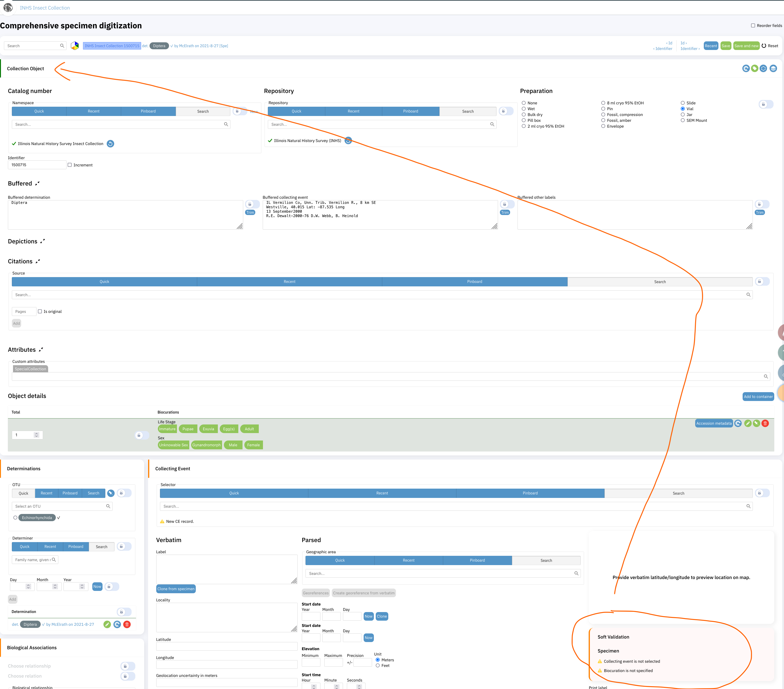Click the layers icon on Collection Object header
This screenshot has height=689, width=784.
tap(773, 68)
